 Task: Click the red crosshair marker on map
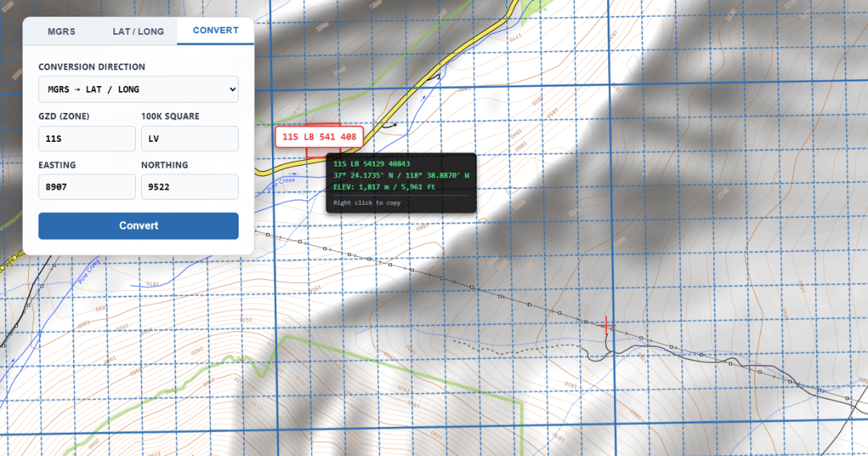[x=606, y=326]
